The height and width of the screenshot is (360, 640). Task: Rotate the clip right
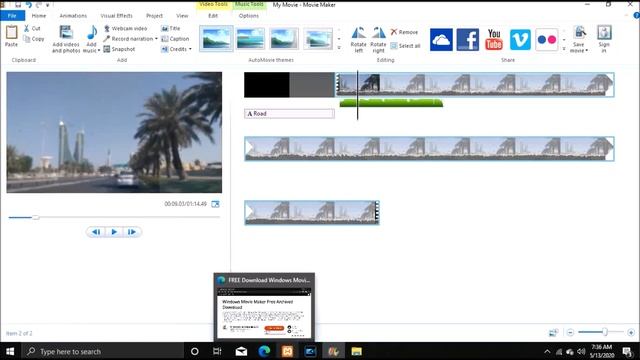click(378, 40)
